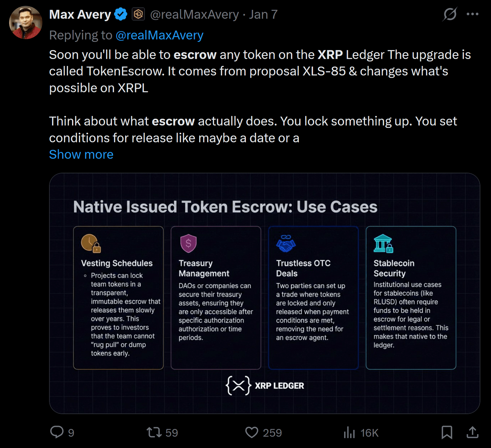Open Max Avery's profile avatar
The image size is (491, 448).
pyautogui.click(x=26, y=22)
